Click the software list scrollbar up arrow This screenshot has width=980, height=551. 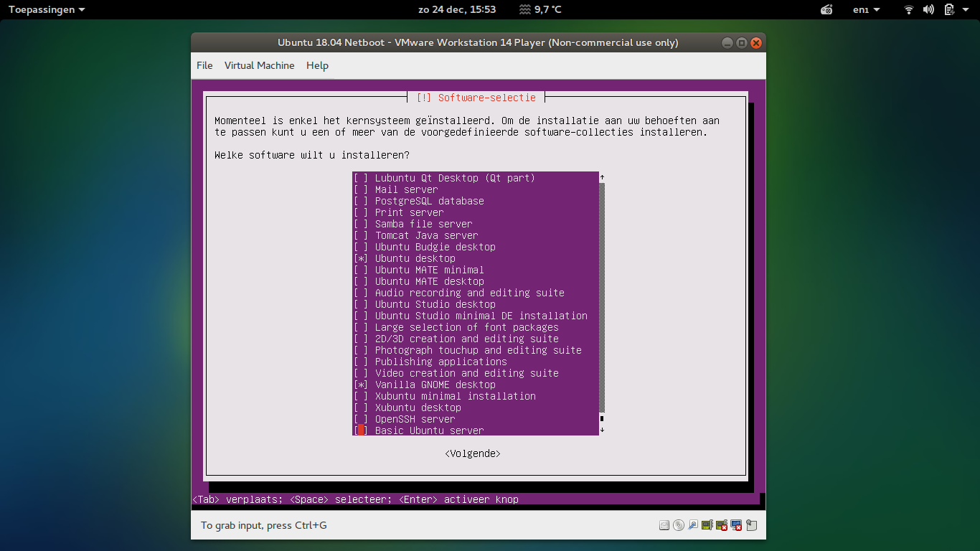coord(602,177)
